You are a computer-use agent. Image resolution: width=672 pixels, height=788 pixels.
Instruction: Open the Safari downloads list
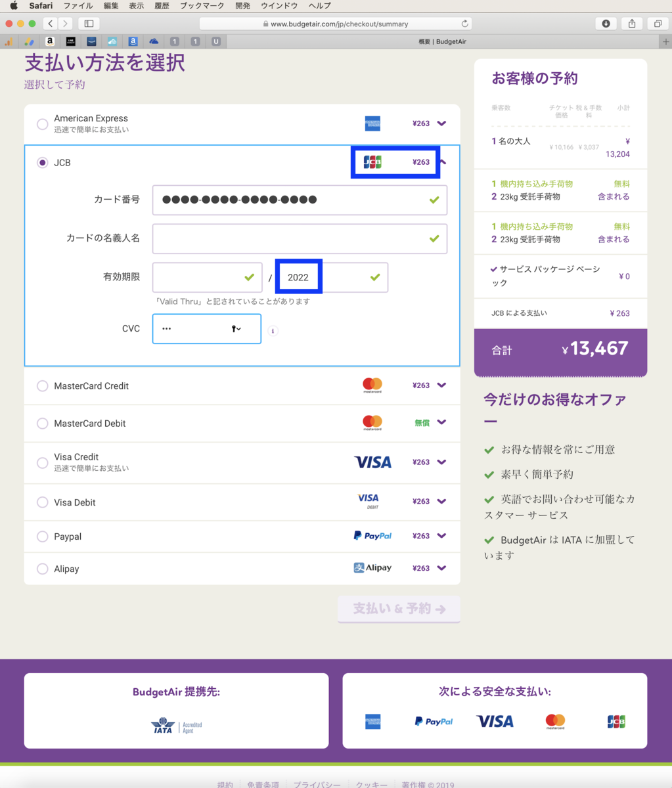606,24
